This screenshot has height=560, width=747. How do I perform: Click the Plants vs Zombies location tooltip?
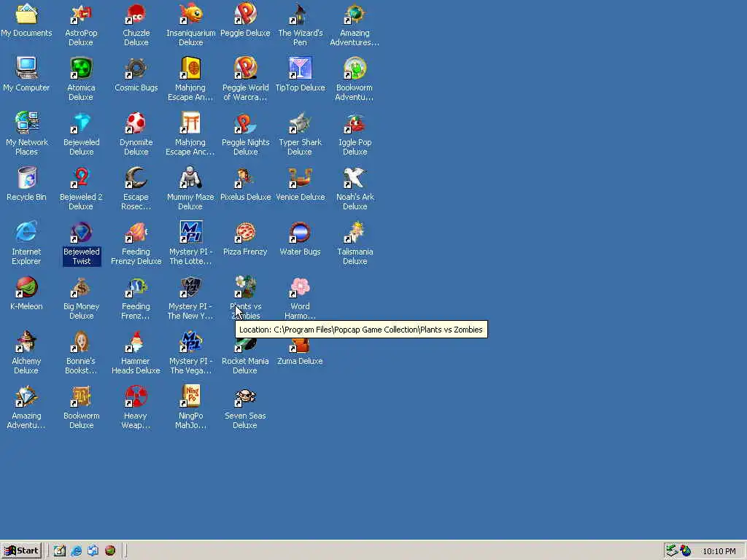(361, 330)
